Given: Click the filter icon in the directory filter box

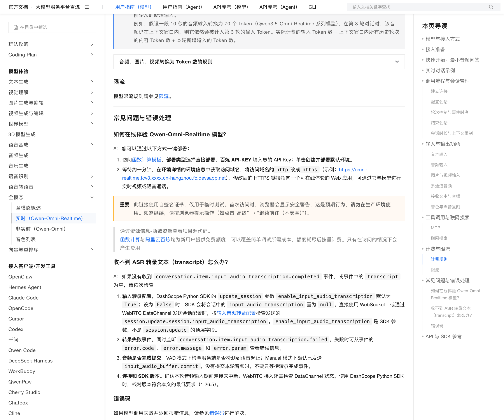Looking at the screenshot, I should coord(16,27).
